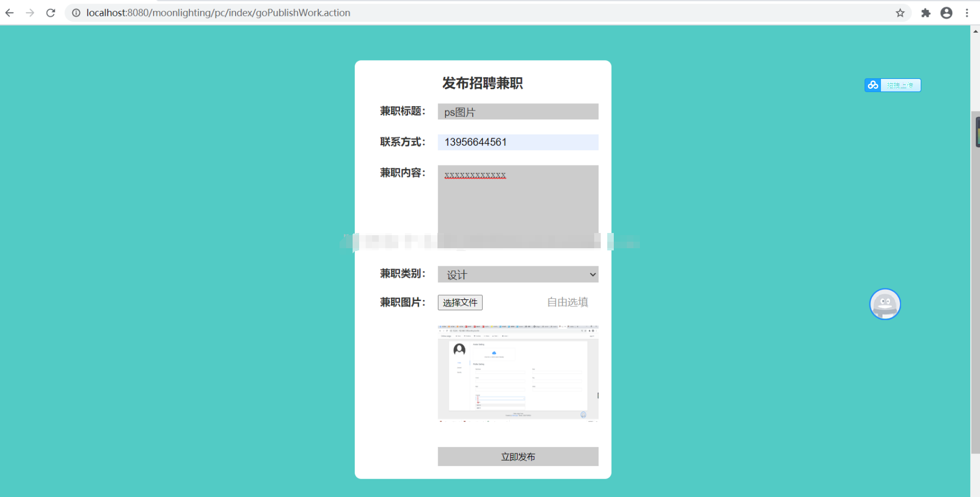Bookmark this page with the star icon
980x497 pixels.
(900, 13)
